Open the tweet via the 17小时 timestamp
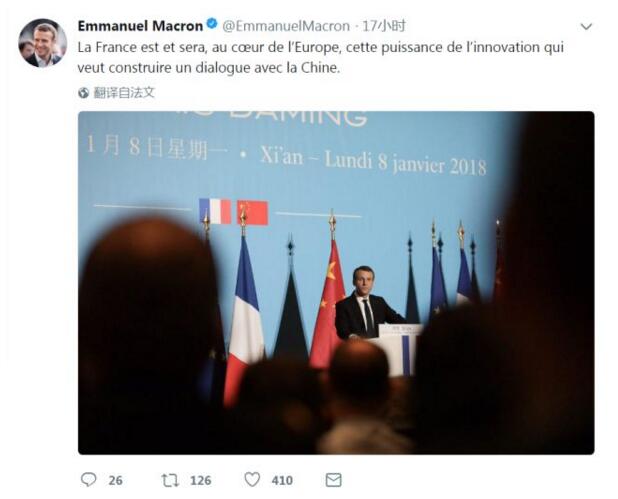Image resolution: width=618 pixels, height=499 pixels. [x=384, y=26]
